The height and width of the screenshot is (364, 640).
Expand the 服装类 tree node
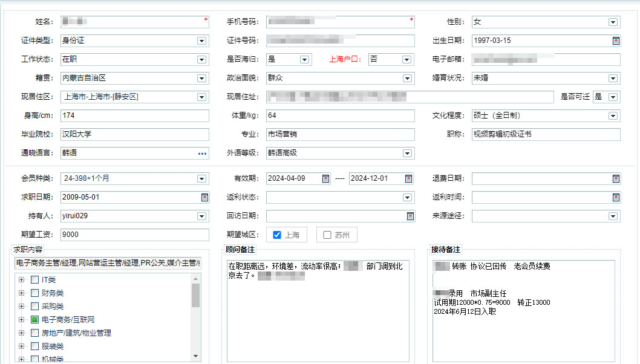[21, 346]
